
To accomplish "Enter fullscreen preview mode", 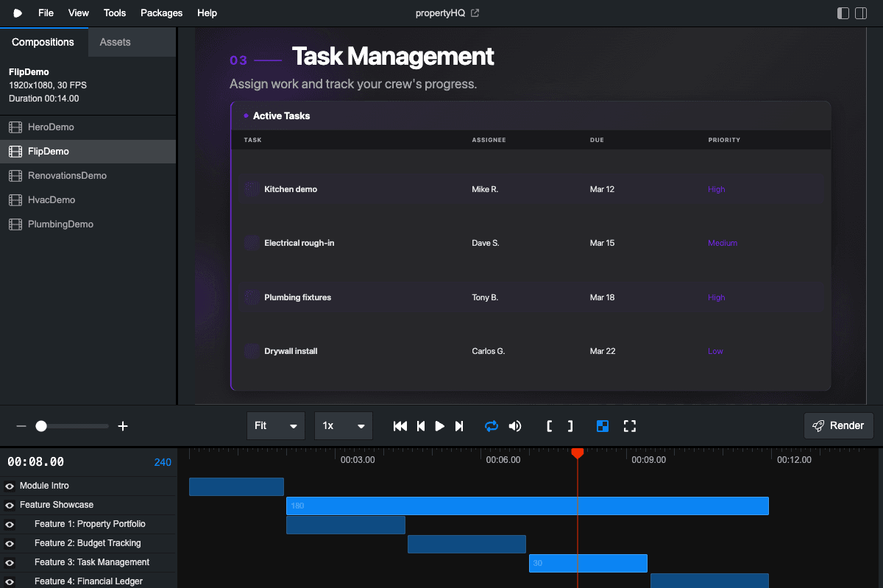I will 630,426.
